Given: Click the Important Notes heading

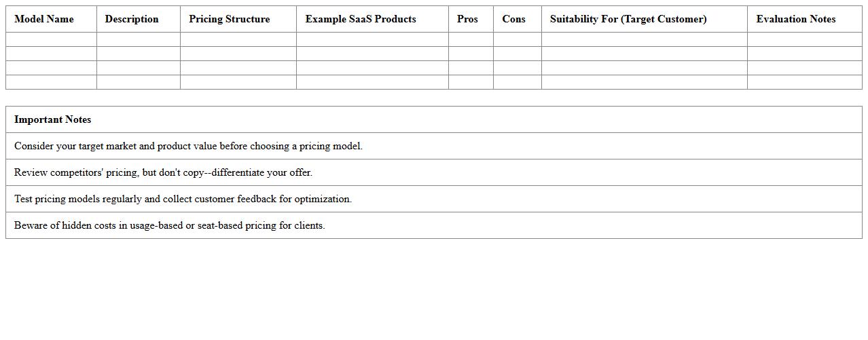Looking at the screenshot, I should (x=53, y=119).
